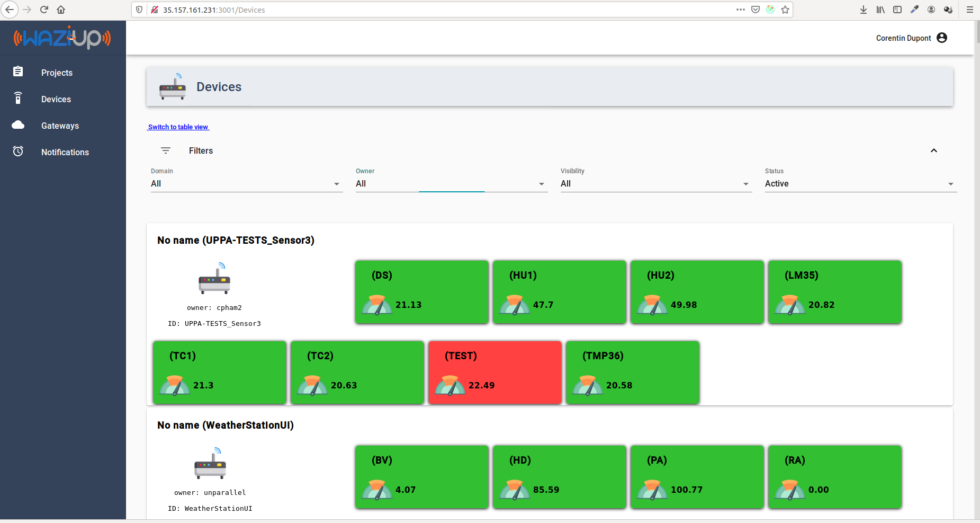Image resolution: width=980 pixels, height=523 pixels.
Task: Open the Domain filter dropdown
Action: point(247,184)
